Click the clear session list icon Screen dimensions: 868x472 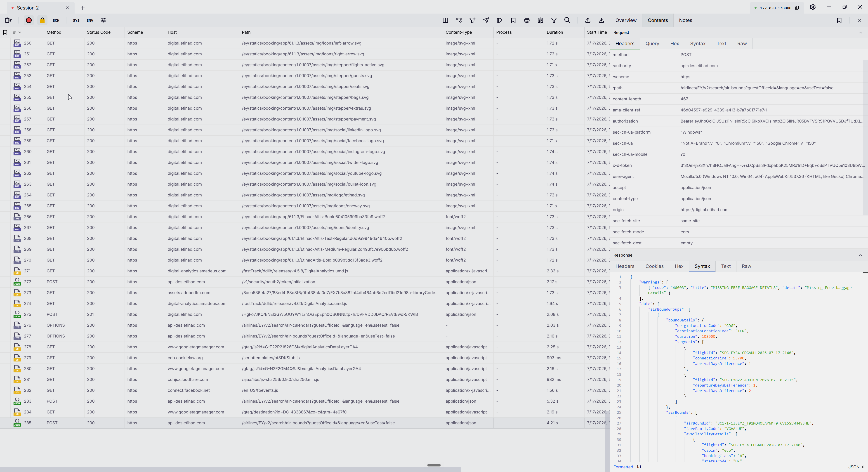(x=8, y=20)
